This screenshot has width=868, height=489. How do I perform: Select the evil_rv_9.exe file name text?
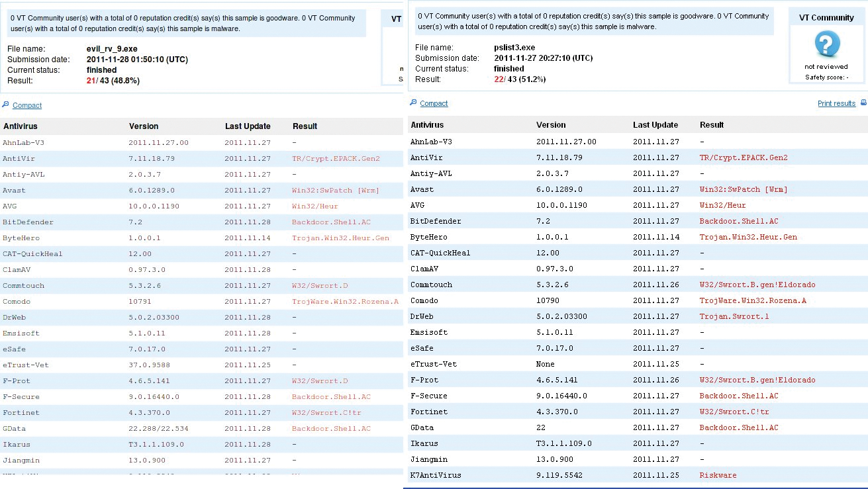(x=111, y=49)
